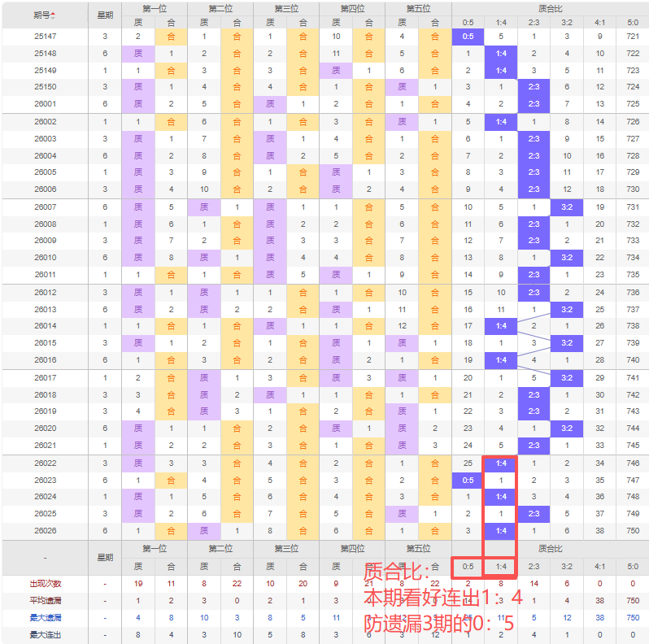This screenshot has width=649, height=644.
Task: Click the highlighted 3:2 cell in row 26007
Action: point(567,207)
